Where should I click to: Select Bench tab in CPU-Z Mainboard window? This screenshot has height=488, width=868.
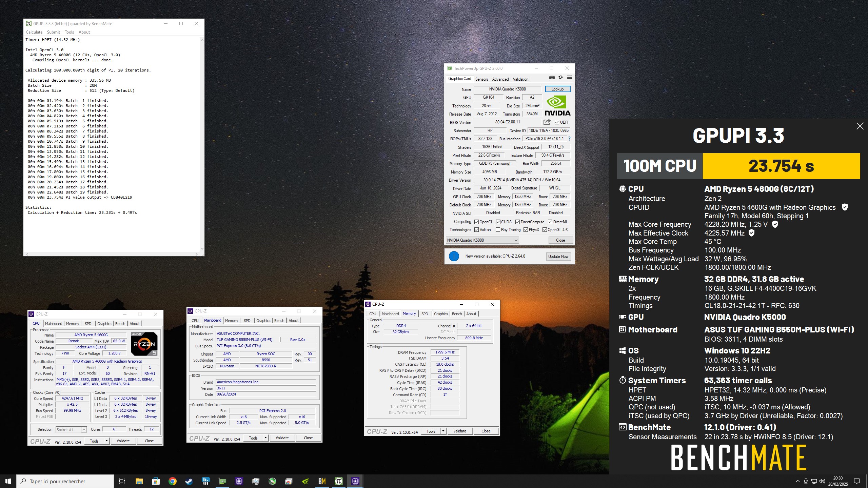[x=279, y=321]
